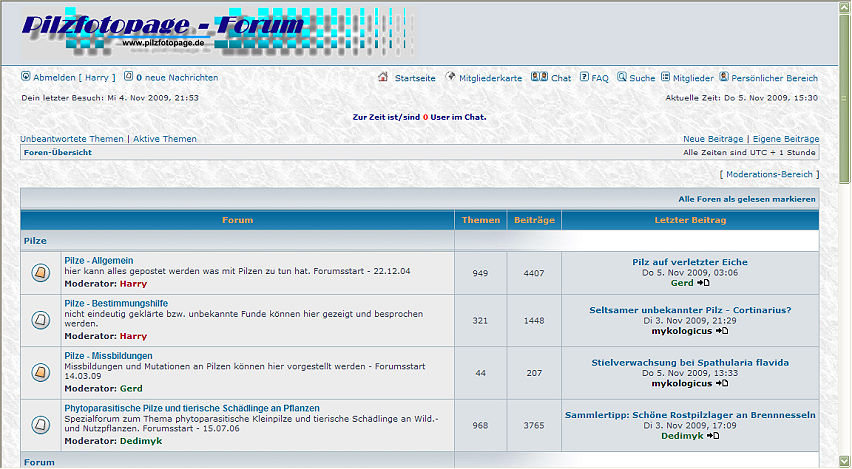Click the Letzter Beitrag column header
The height and width of the screenshot is (469, 852).
[690, 220]
